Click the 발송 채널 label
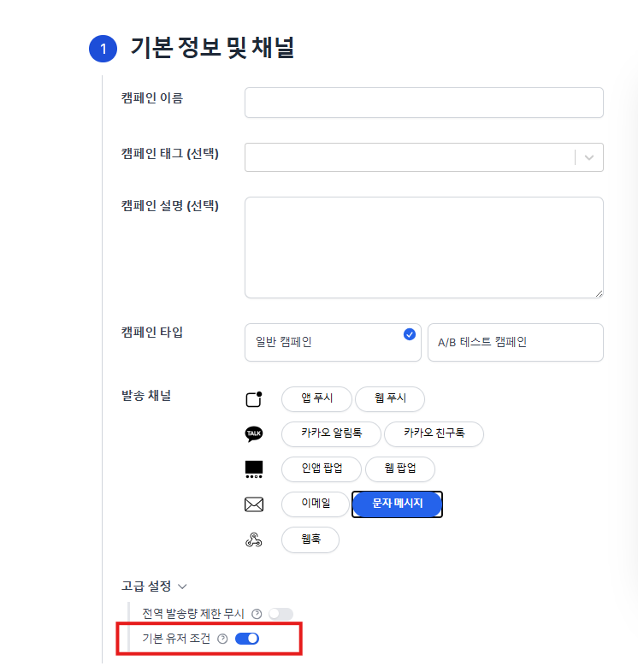The image size is (638, 672). [146, 396]
